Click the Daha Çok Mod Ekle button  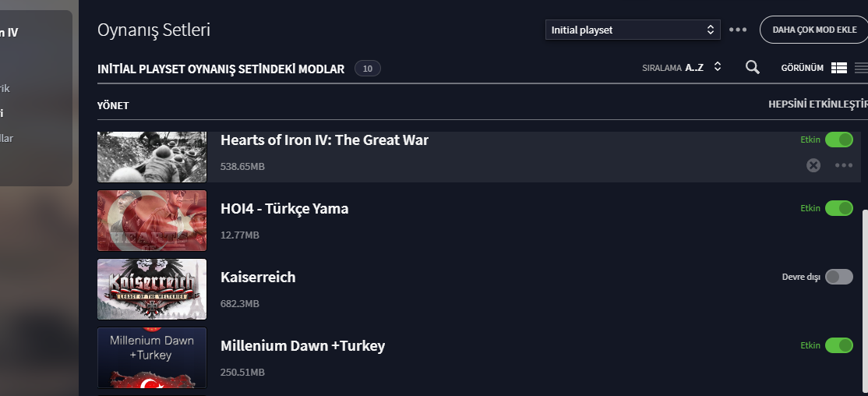[x=813, y=30]
